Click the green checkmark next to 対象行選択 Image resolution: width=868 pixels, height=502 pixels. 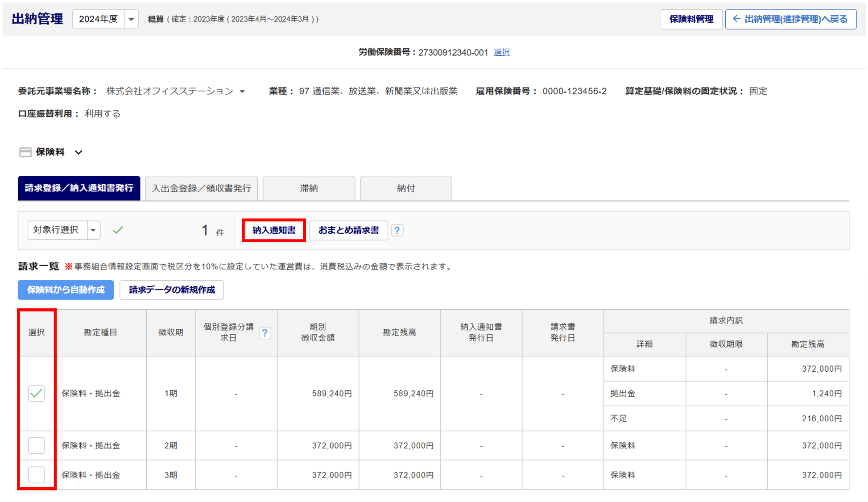pyautogui.click(x=118, y=230)
